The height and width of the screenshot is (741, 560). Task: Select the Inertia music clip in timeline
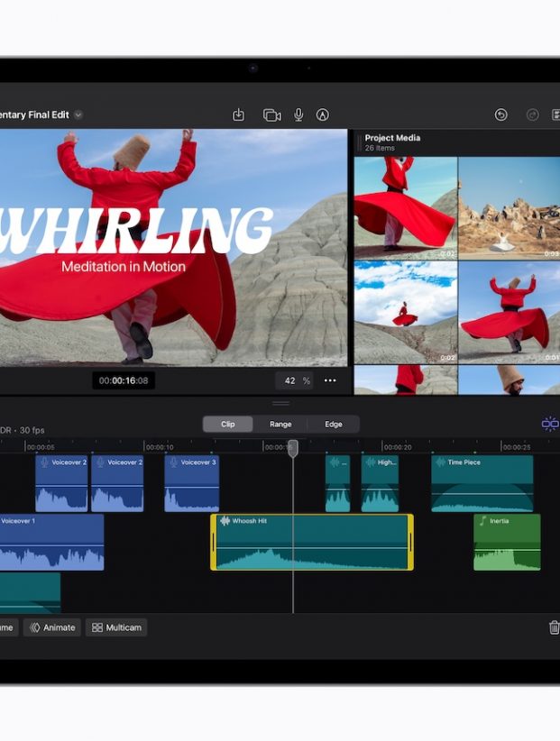tap(507, 543)
